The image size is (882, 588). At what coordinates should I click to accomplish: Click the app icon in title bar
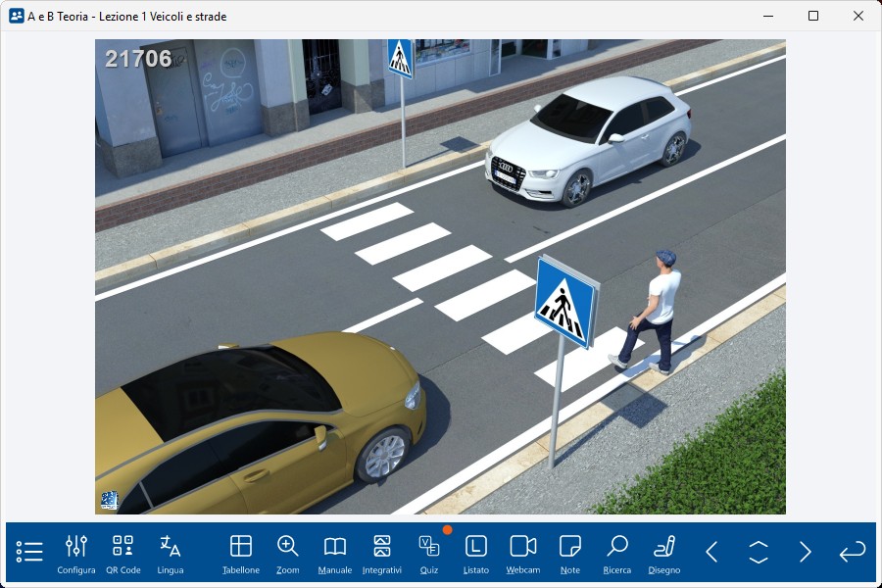click(x=16, y=16)
